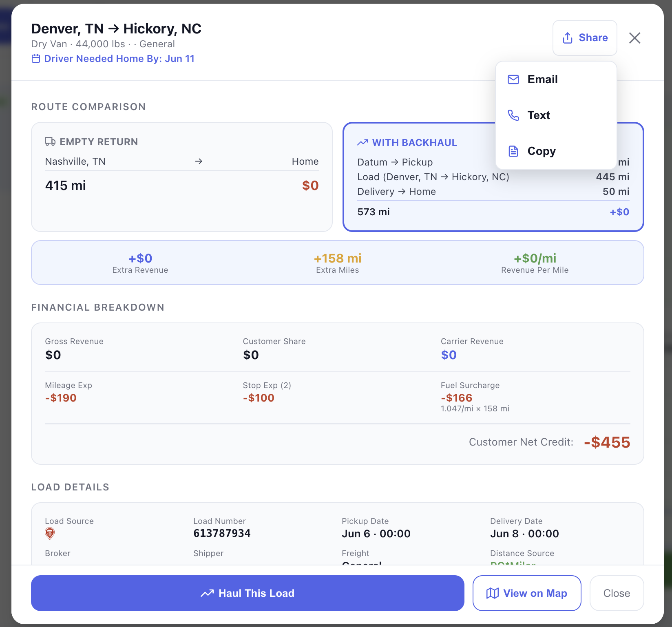Click the truck icon by Empty Return
Viewport: 672px width, 627px height.
[50, 142]
